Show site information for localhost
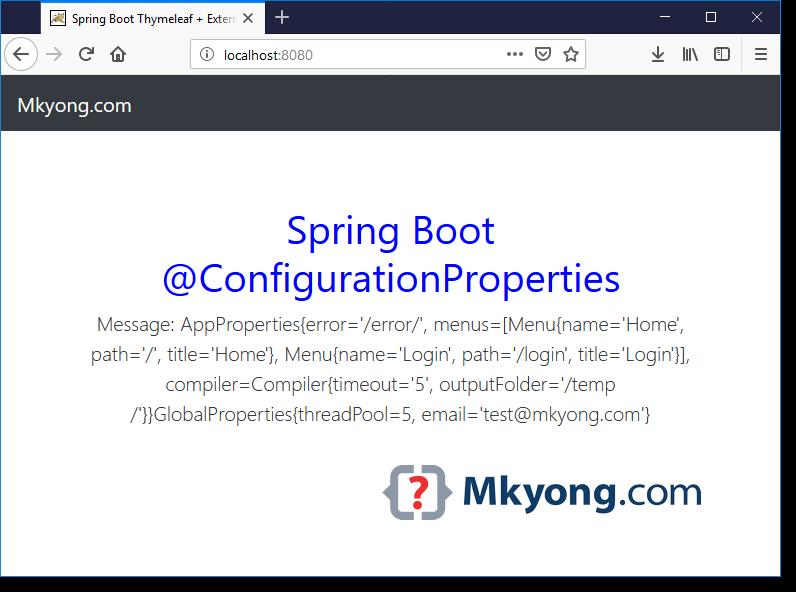Screen dimensions: 796x592 [x=206, y=55]
